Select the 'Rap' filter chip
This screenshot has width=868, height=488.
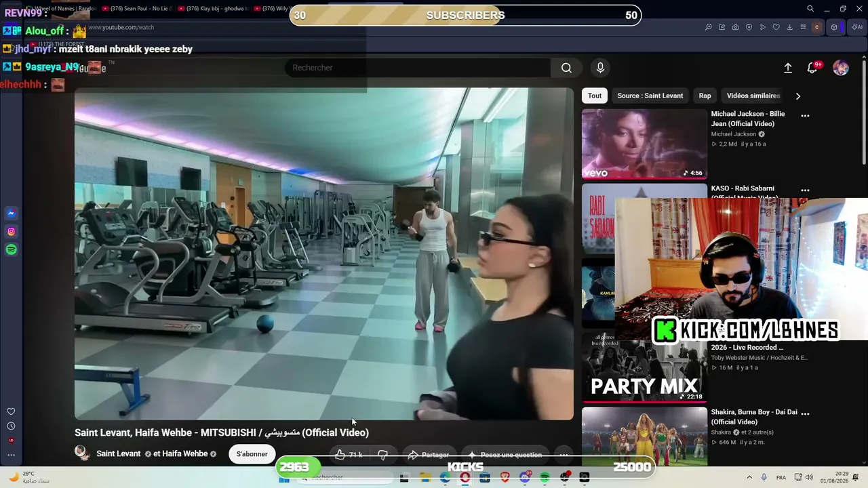(705, 96)
